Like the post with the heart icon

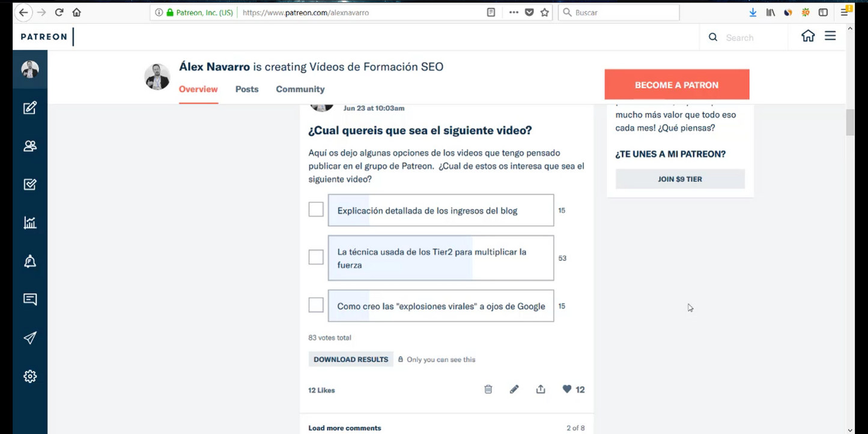[x=566, y=389]
